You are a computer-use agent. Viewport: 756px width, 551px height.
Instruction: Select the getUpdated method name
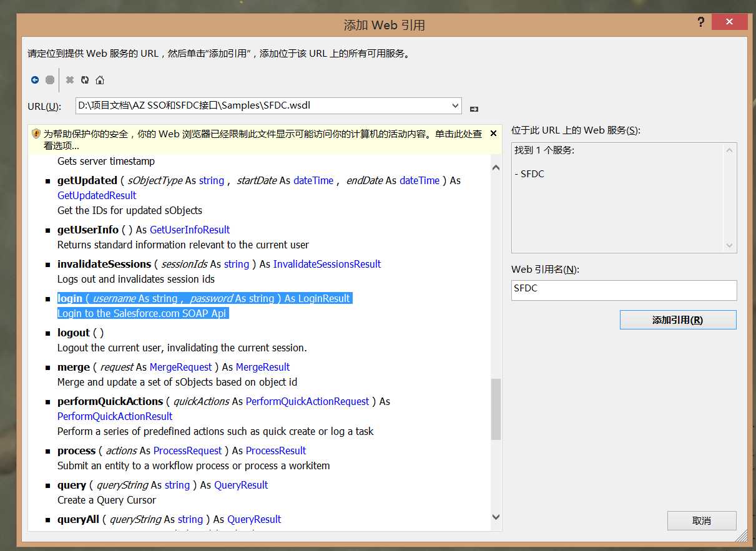coord(87,180)
